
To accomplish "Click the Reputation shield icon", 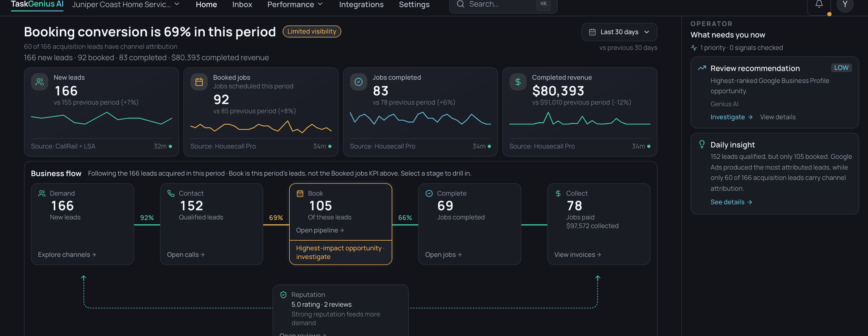I will coord(284,295).
